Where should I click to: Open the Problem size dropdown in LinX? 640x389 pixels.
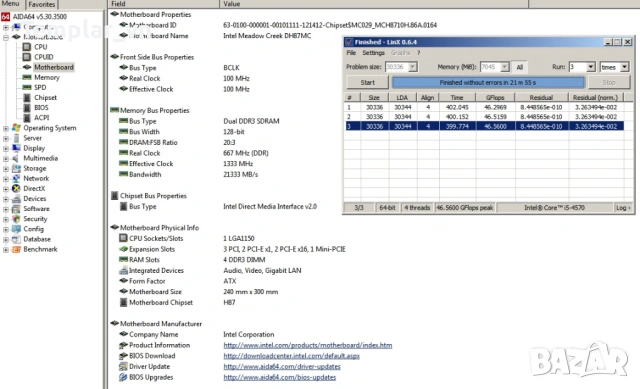tap(413, 67)
